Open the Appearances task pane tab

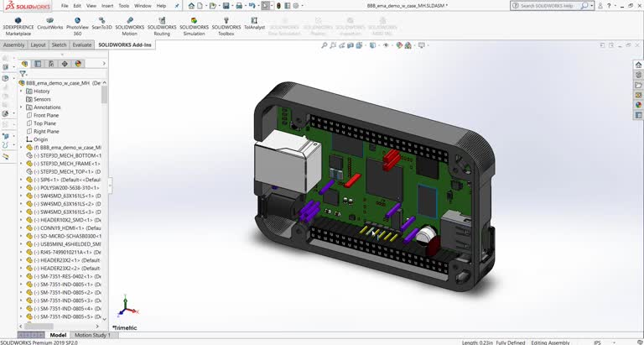click(x=638, y=105)
